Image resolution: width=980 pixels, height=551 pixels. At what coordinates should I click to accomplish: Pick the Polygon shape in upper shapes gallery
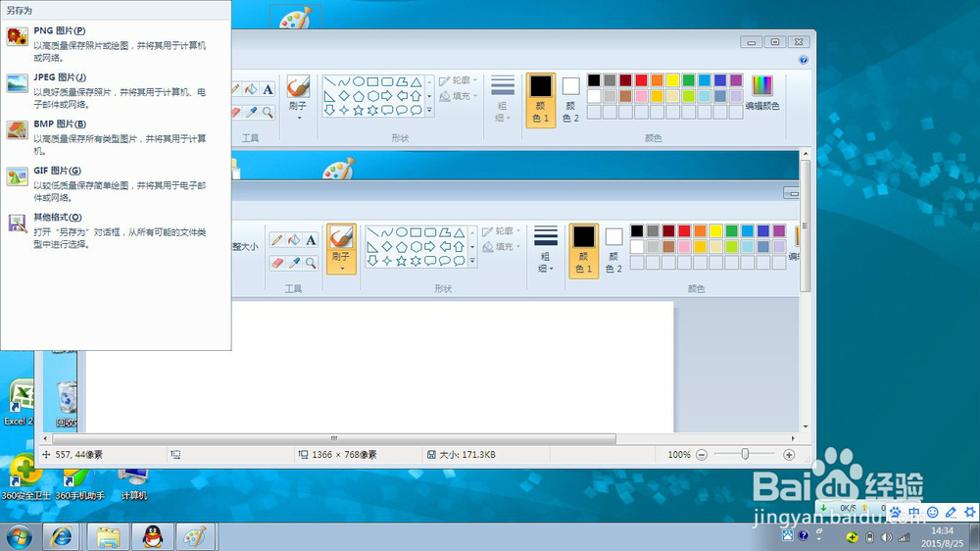click(401, 82)
